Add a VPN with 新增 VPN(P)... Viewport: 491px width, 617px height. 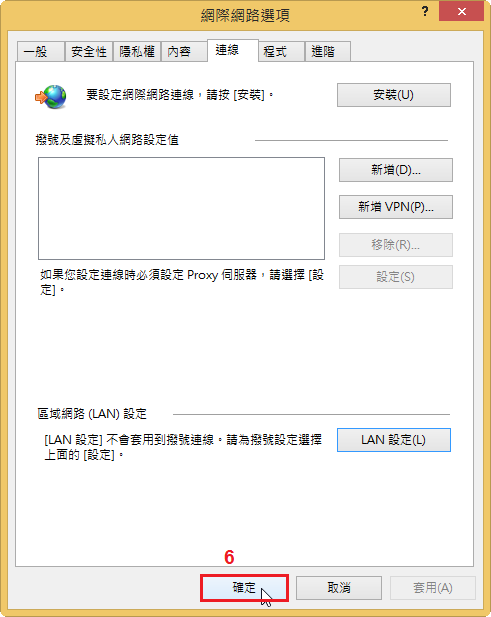396,207
